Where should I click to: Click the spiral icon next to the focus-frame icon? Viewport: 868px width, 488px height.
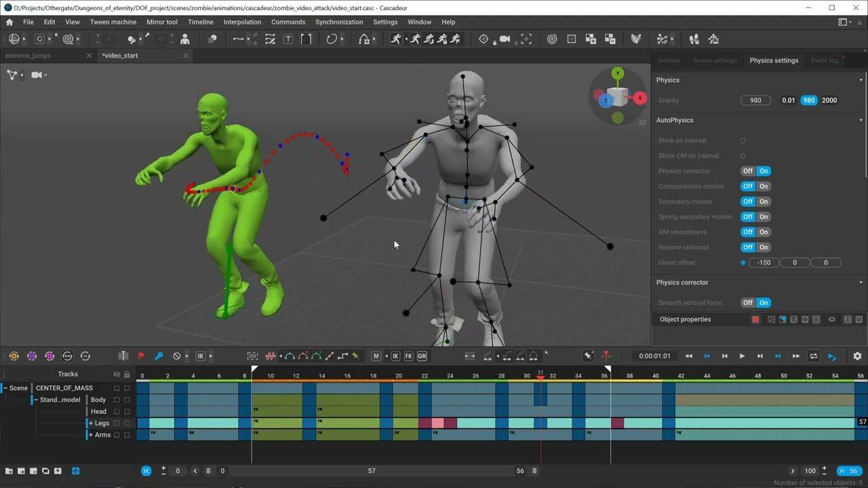[552, 39]
